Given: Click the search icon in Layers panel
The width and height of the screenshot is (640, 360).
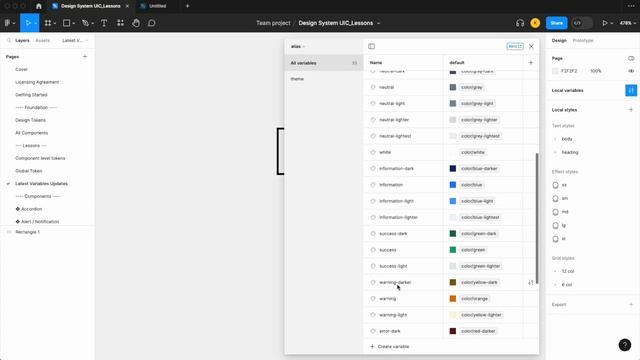Looking at the screenshot, I should coord(9,40).
